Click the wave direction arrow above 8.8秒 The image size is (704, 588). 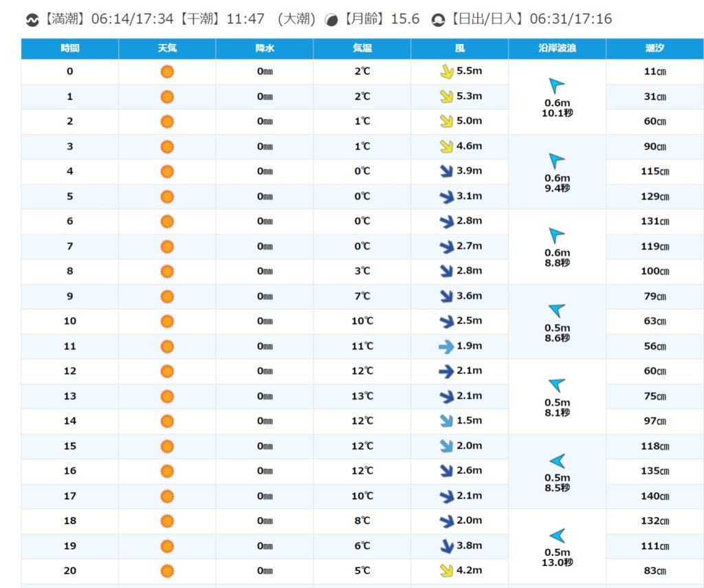[556, 235]
